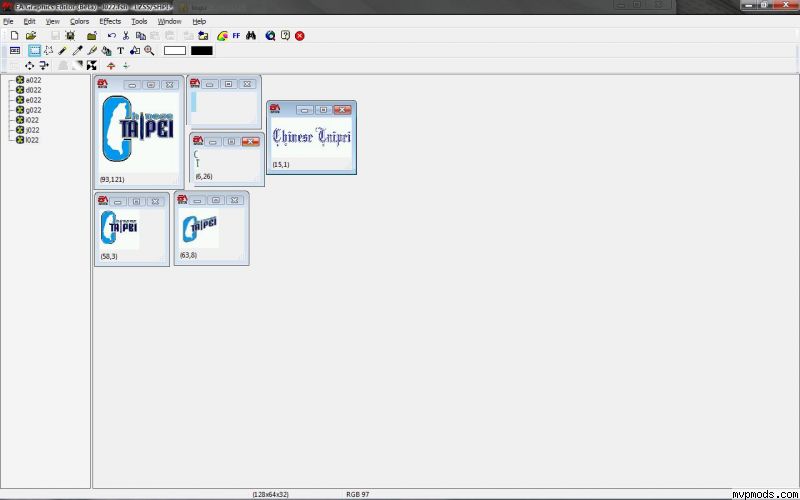Image resolution: width=800 pixels, height=500 pixels.
Task: Open the rainbow color palette icon
Action: [222, 36]
